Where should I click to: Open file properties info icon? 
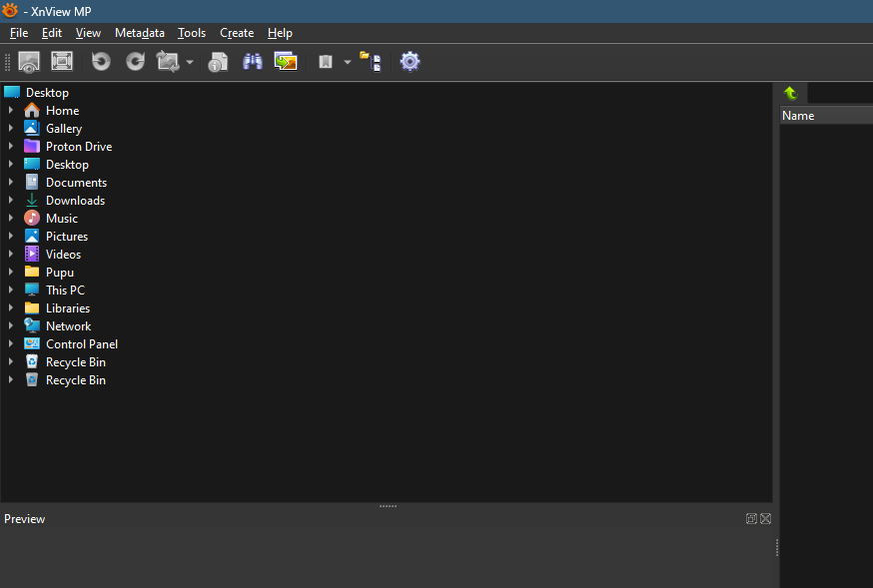pos(218,62)
